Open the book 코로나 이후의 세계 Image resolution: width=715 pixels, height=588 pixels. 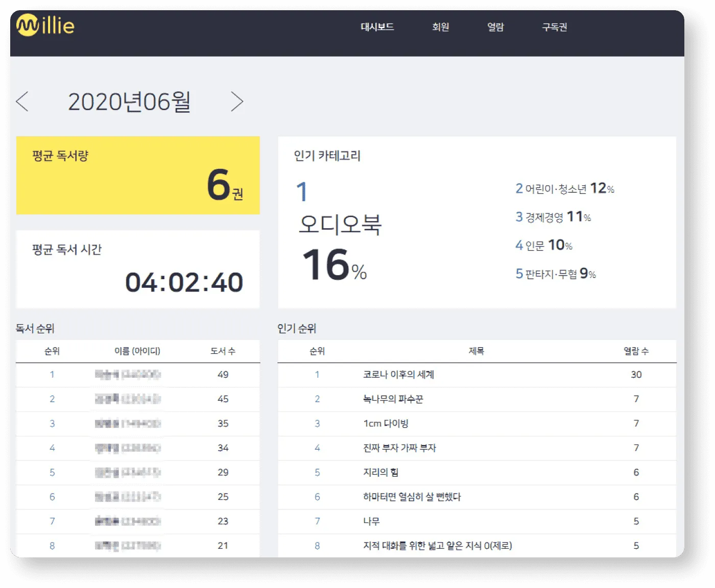(398, 375)
